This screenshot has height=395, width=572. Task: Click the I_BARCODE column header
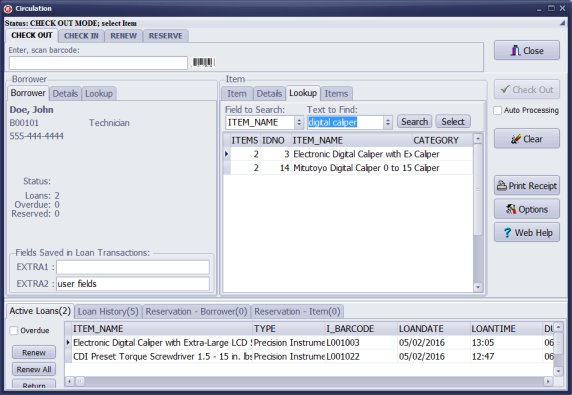(361, 329)
